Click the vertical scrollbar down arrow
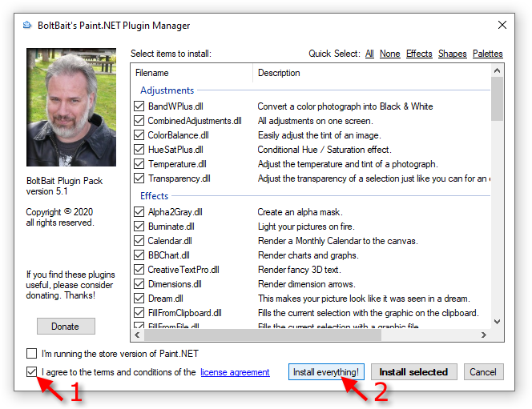This screenshot has width=532, height=409. [x=497, y=322]
